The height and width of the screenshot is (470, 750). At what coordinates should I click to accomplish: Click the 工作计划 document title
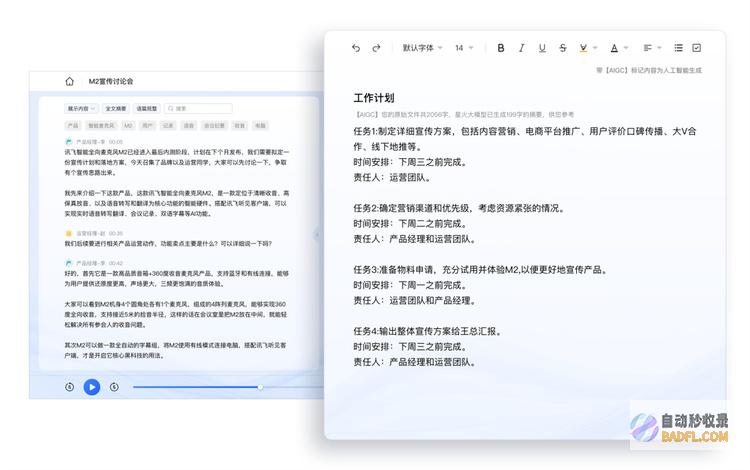(374, 98)
